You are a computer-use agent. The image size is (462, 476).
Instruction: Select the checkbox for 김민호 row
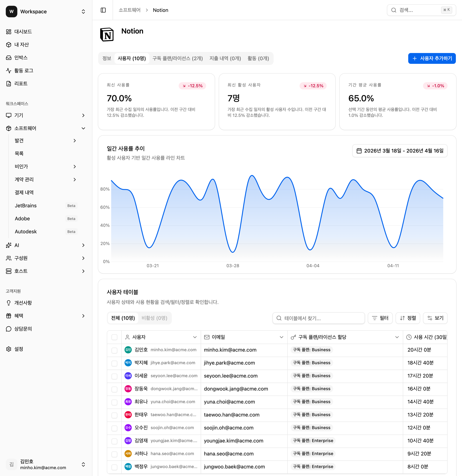(x=114, y=350)
